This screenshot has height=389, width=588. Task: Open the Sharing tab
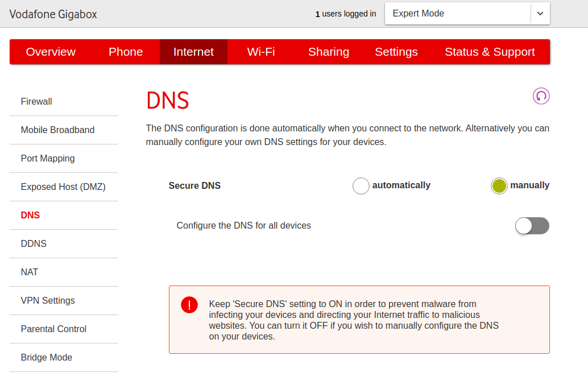point(329,52)
